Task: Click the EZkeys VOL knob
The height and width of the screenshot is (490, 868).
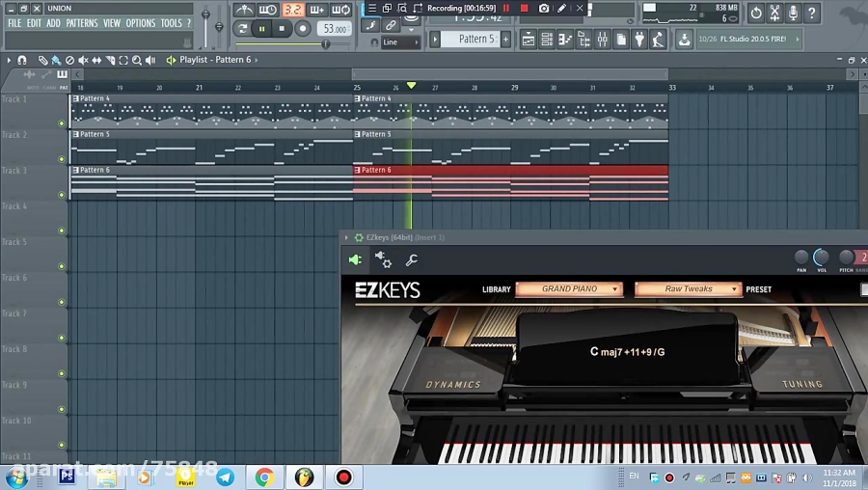Action: (821, 257)
